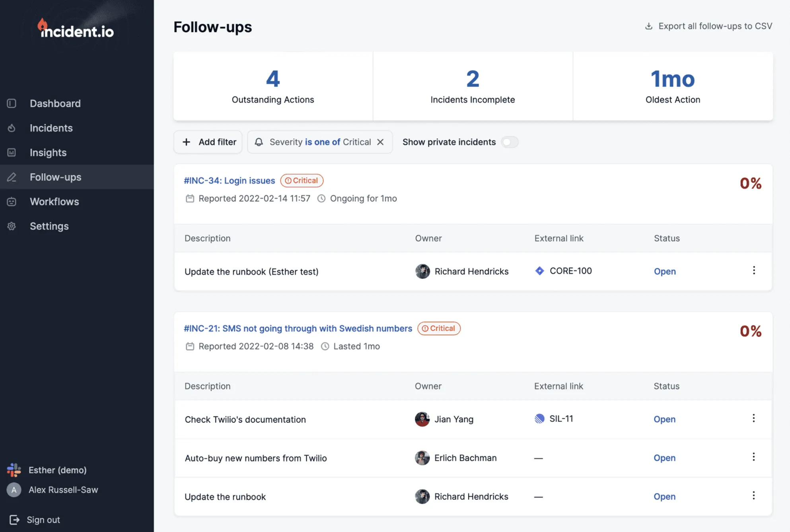Click Critical badge on INC-34
Viewport: 790px width, 532px height.
point(302,181)
